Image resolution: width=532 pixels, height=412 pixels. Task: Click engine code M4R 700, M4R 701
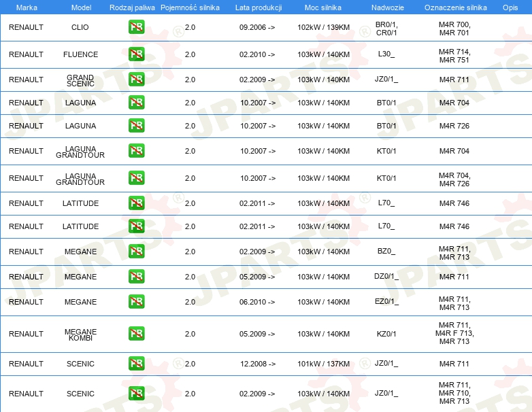point(454,29)
